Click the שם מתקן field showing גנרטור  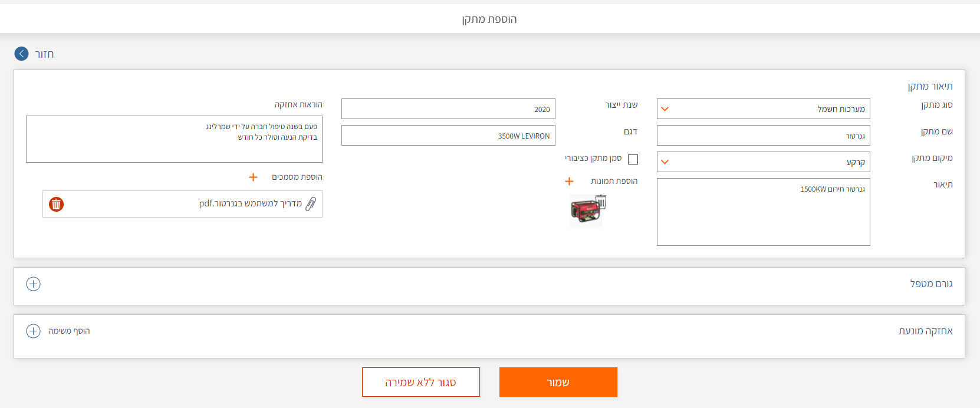pyautogui.click(x=763, y=136)
